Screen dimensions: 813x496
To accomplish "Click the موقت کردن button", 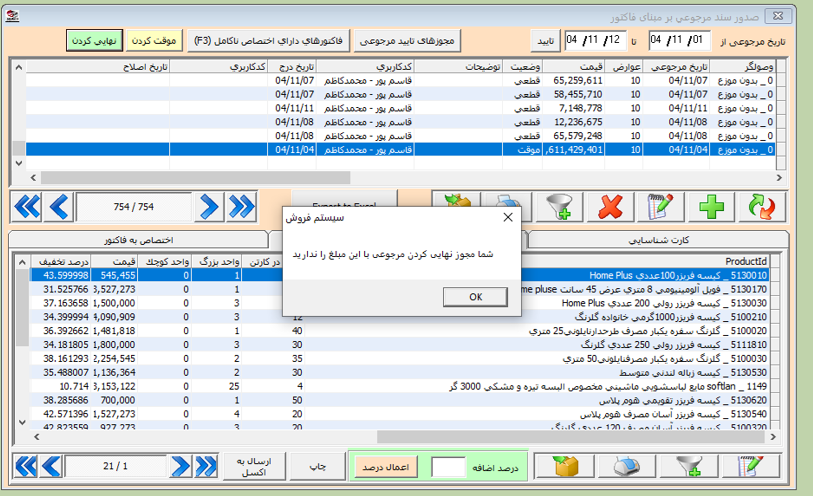I will [153, 40].
